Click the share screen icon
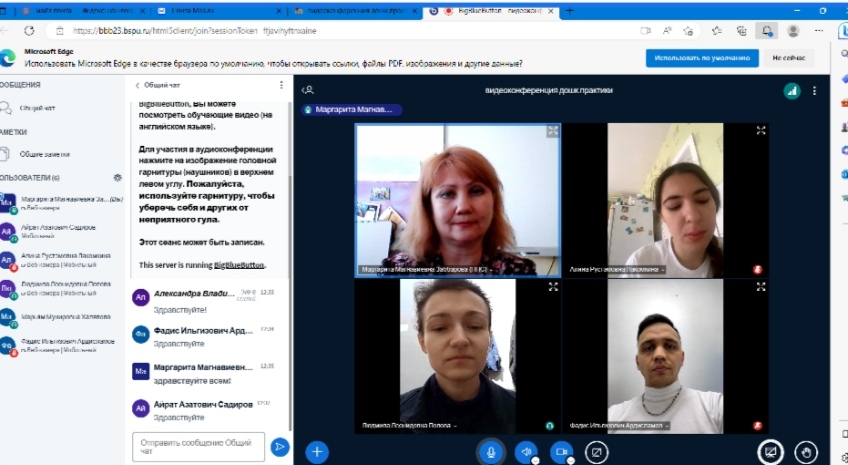This screenshot has height=465, width=848. (597, 452)
